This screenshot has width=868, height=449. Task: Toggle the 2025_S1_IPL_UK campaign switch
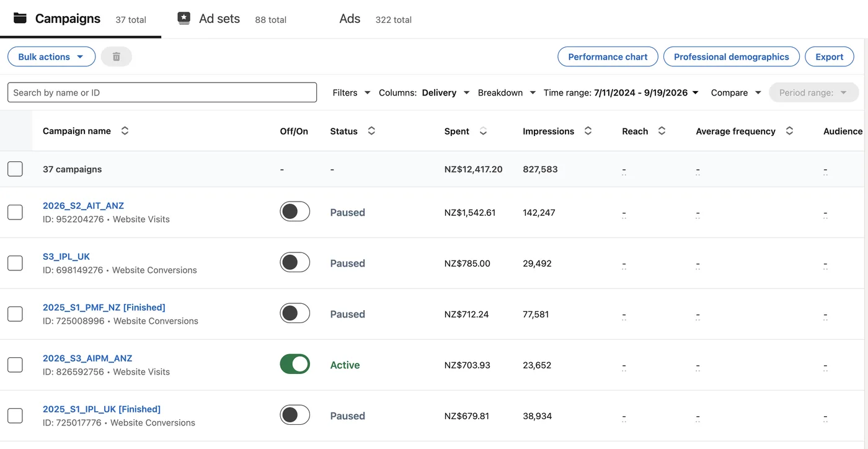tap(294, 416)
